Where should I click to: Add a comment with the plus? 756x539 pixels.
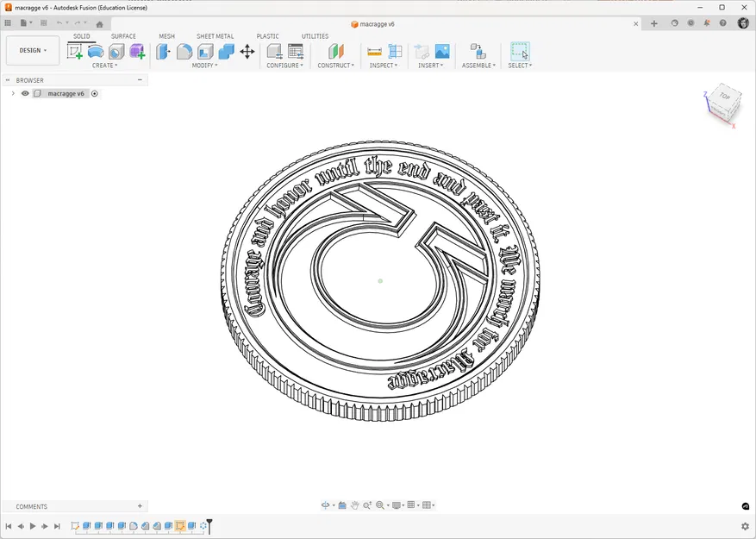pos(140,506)
